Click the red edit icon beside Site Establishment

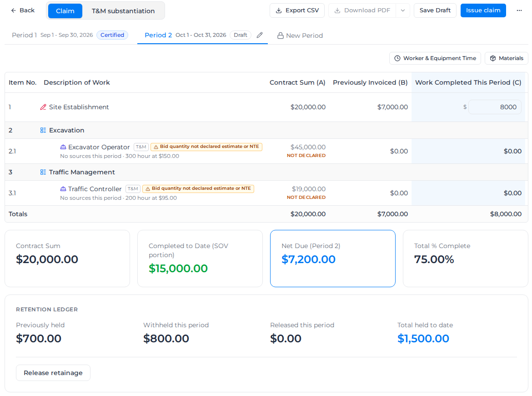43,107
